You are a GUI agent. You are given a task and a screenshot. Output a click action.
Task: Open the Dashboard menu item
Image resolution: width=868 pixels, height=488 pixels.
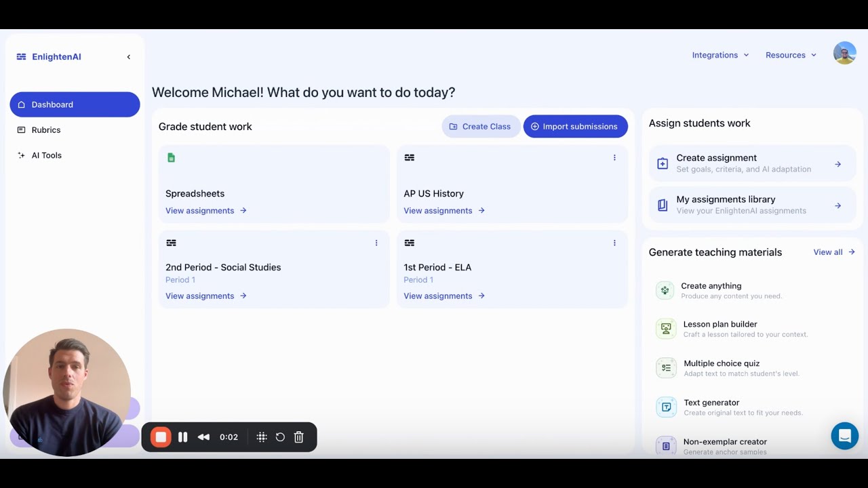pyautogui.click(x=75, y=104)
